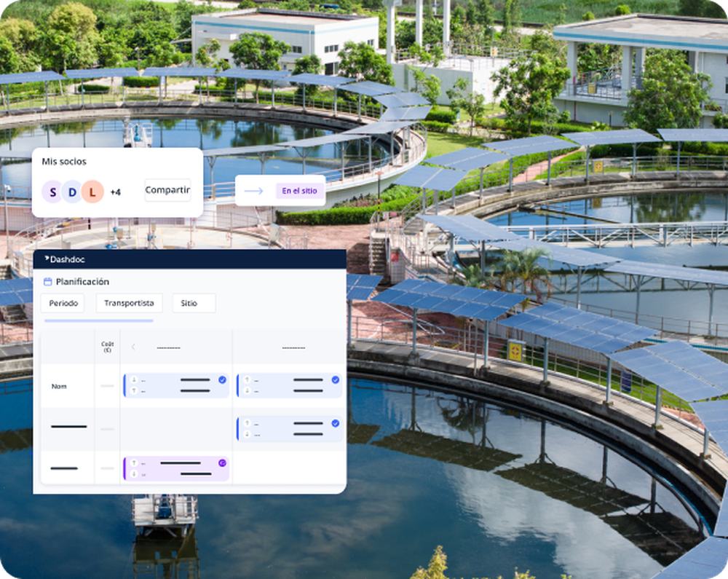Click the down arrow icon in second row's card
Viewport: 728px width, 579px height.
tap(247, 434)
